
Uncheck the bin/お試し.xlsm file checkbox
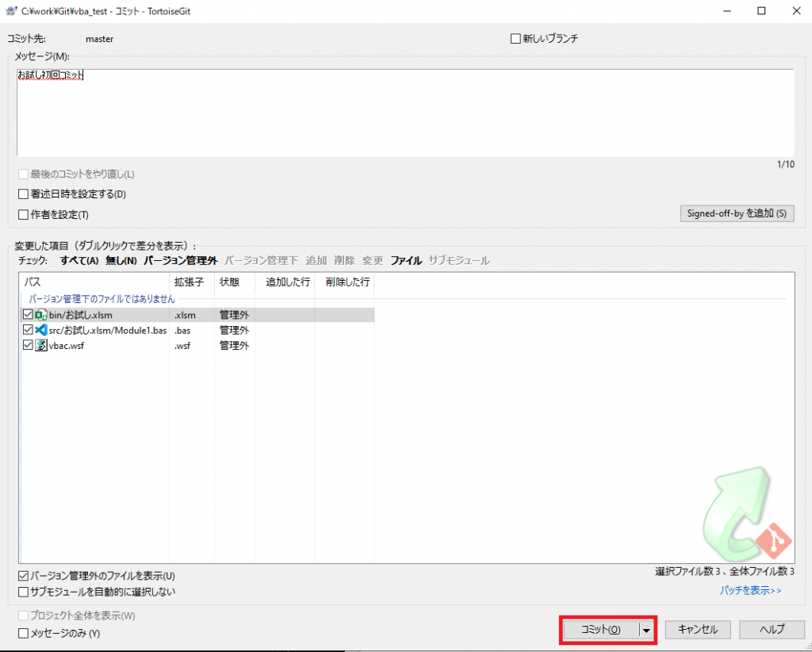[x=26, y=315]
